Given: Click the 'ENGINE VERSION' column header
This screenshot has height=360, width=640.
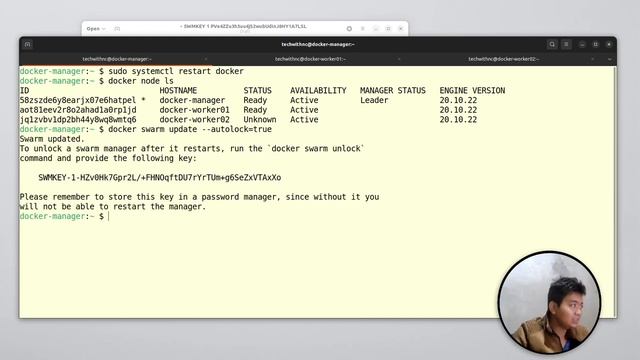Looking at the screenshot, I should tap(472, 91).
